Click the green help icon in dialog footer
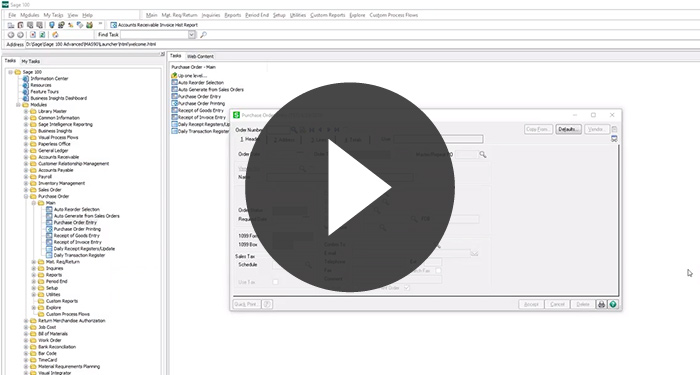Screen dimensions: 700x375 point(613,304)
